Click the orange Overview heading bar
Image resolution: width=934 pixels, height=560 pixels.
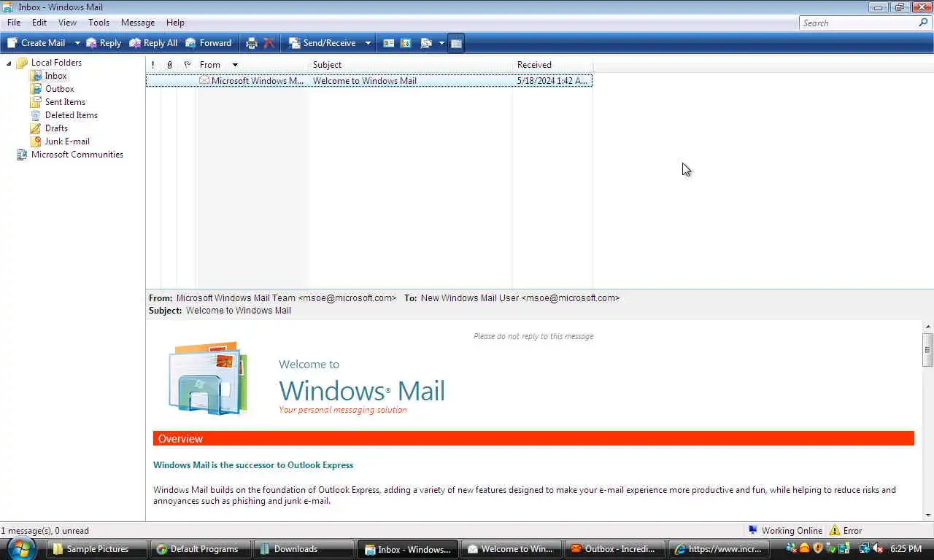coord(533,438)
